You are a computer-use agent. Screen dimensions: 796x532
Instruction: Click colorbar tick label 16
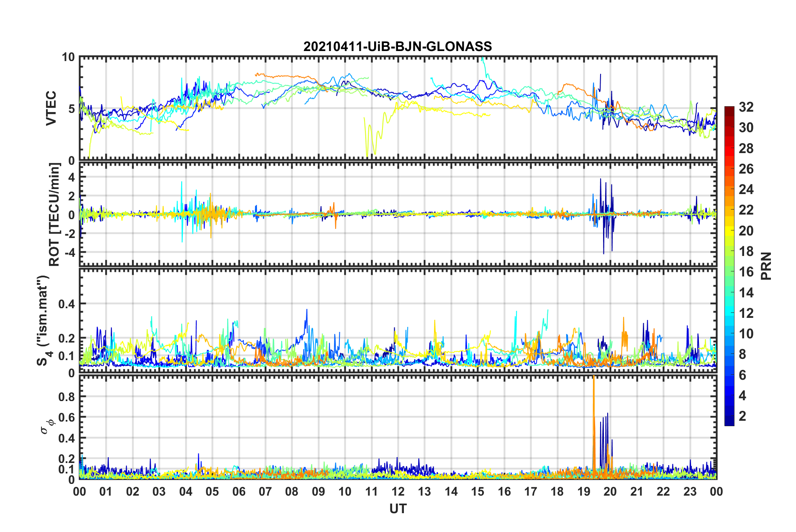[746, 272]
